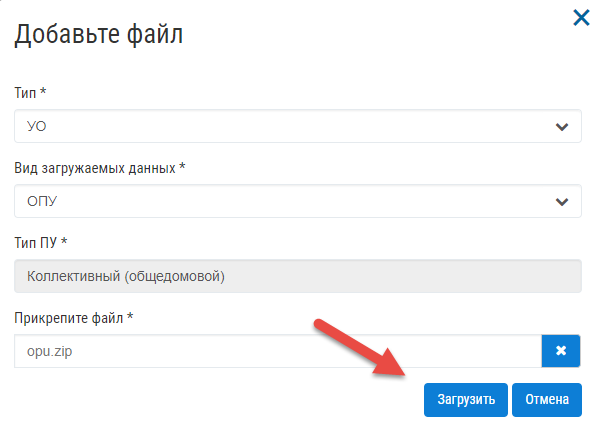Image resolution: width=593 pixels, height=435 pixels.
Task: Click the asterisk next to Прикрепите файл
Action: [130, 315]
